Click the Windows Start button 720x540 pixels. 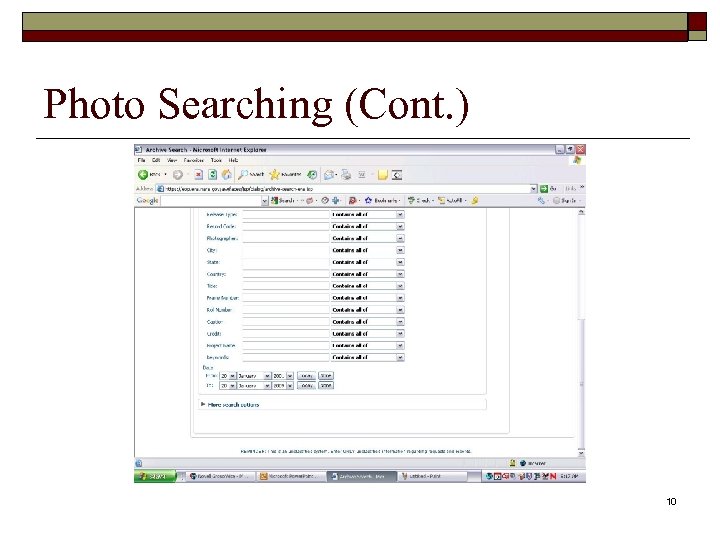point(155,477)
